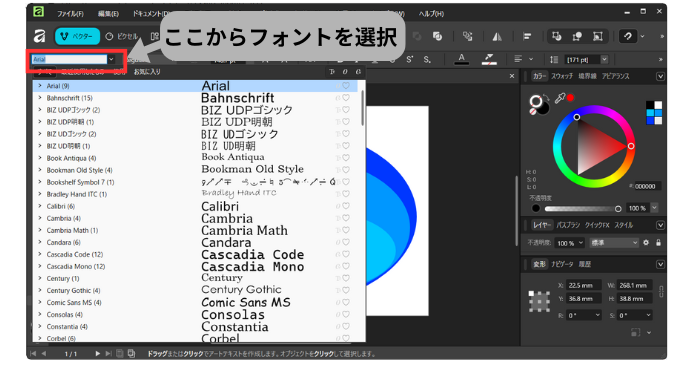
Task: Select the eyedropper color picker
Action: (560, 98)
